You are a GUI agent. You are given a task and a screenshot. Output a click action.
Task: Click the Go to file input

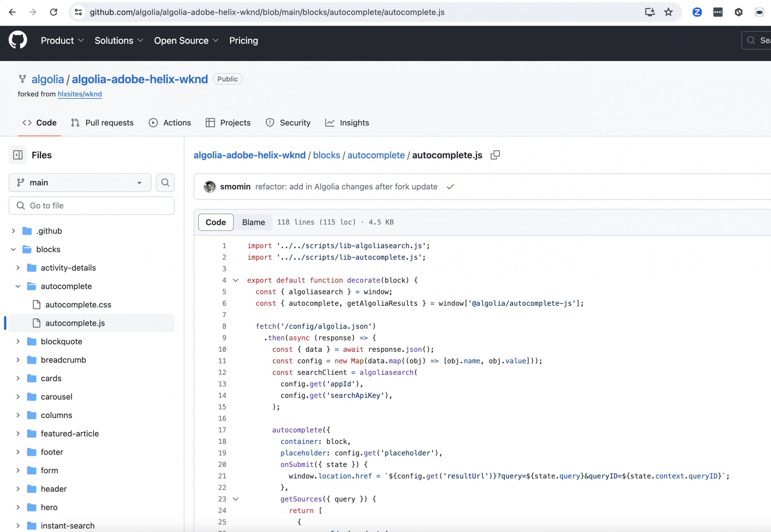pyautogui.click(x=92, y=206)
